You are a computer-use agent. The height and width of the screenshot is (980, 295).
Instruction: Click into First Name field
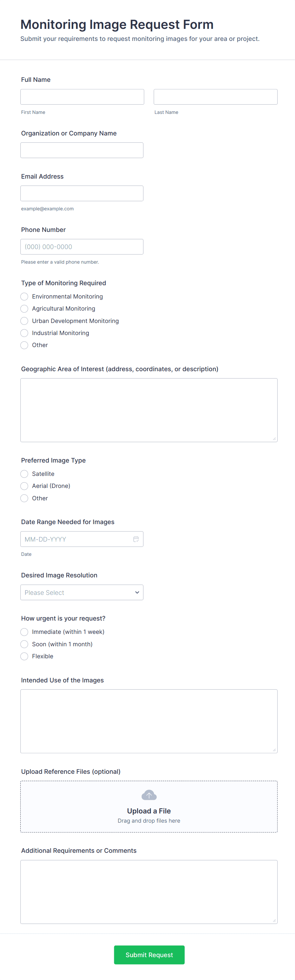pos(82,97)
